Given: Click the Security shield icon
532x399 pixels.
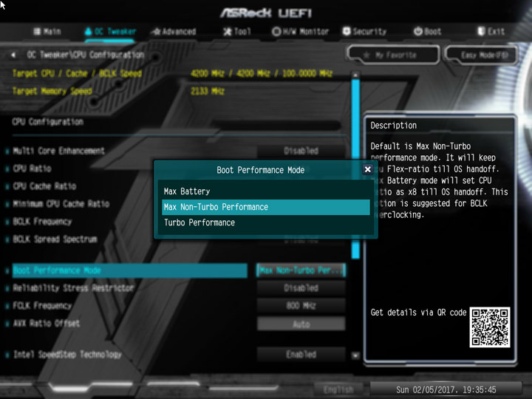Looking at the screenshot, I should pyautogui.click(x=347, y=31).
